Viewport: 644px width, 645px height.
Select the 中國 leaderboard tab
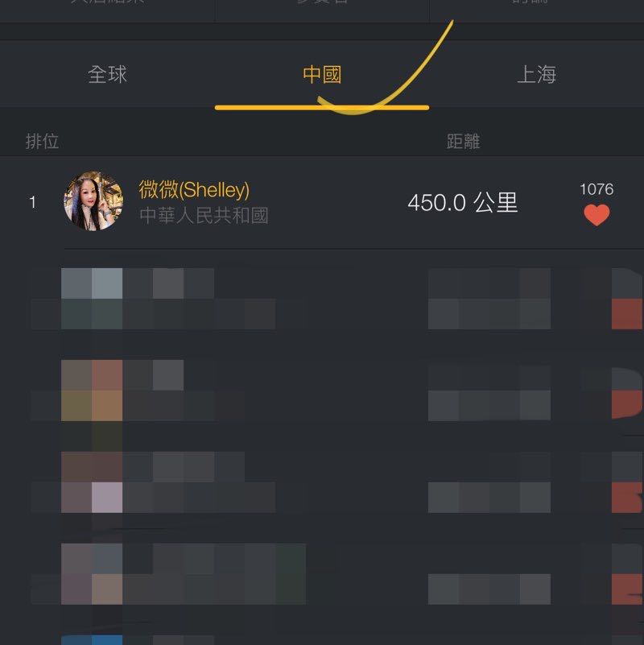pyautogui.click(x=322, y=74)
